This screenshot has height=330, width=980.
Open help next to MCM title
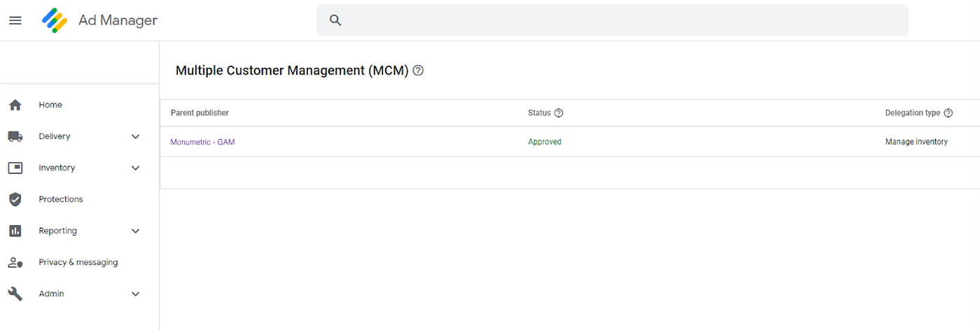click(x=418, y=71)
